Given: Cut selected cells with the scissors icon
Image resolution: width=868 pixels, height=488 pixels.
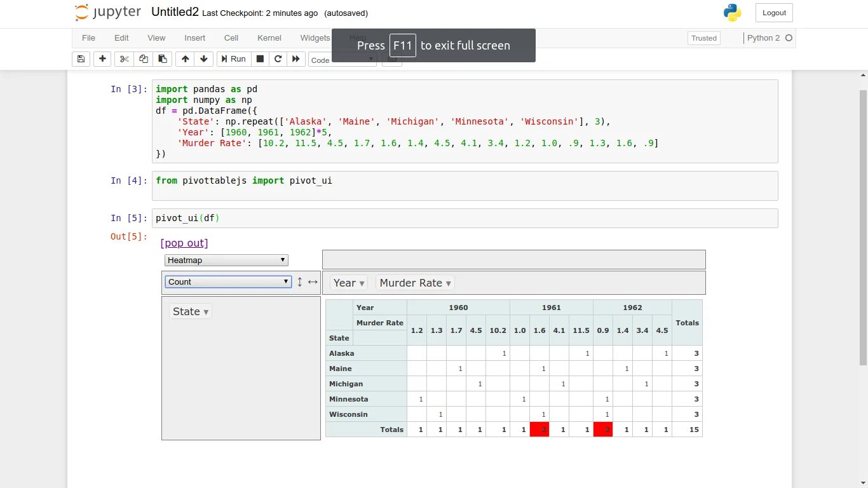Looking at the screenshot, I should pyautogui.click(x=125, y=59).
